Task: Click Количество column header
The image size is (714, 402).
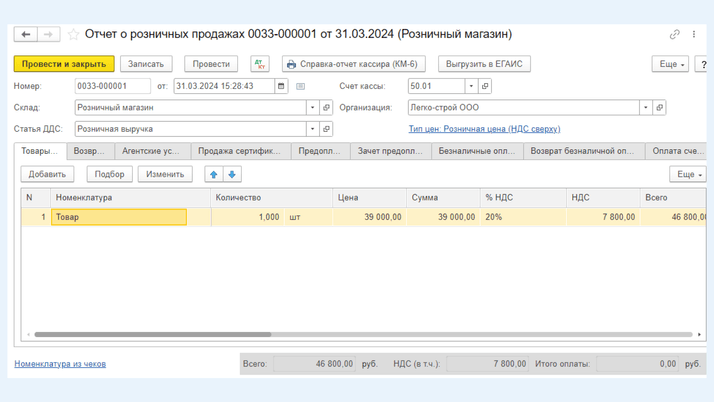Action: pos(271,198)
